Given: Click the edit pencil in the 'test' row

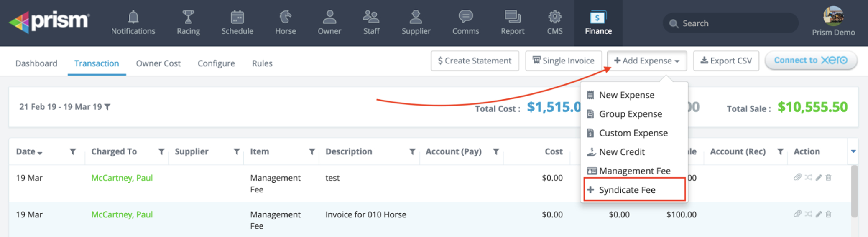Looking at the screenshot, I should (x=819, y=178).
